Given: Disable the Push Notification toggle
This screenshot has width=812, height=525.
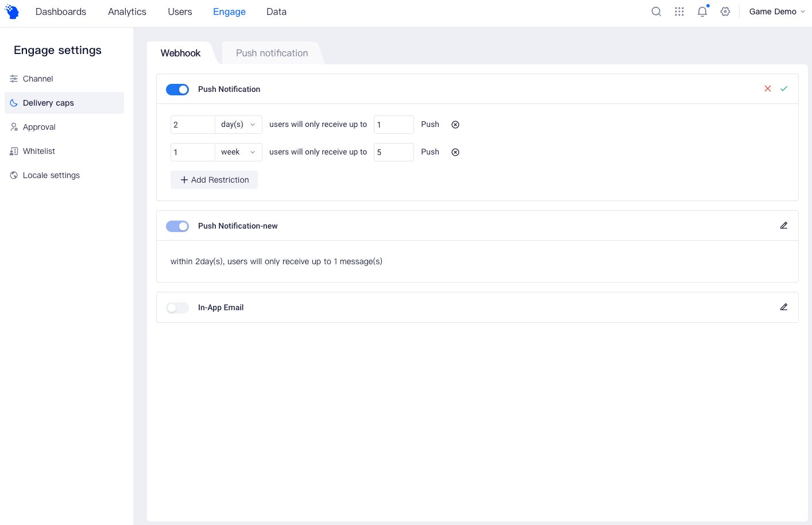Looking at the screenshot, I should [177, 90].
